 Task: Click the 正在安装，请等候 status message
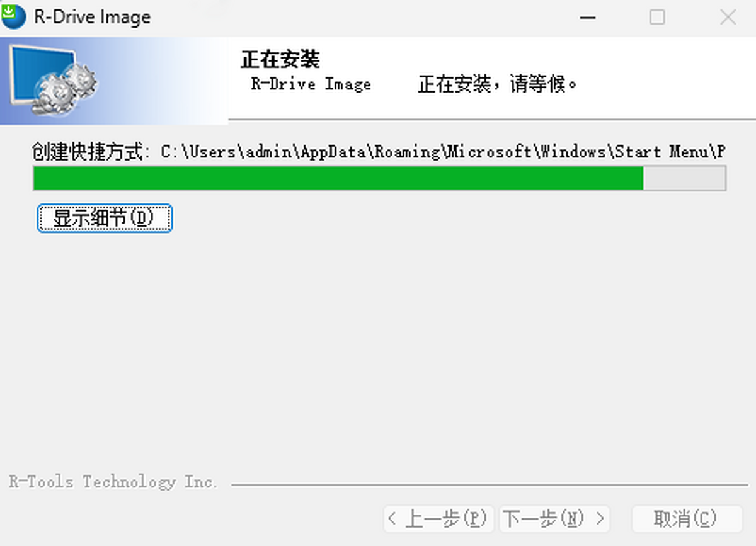pos(498,84)
